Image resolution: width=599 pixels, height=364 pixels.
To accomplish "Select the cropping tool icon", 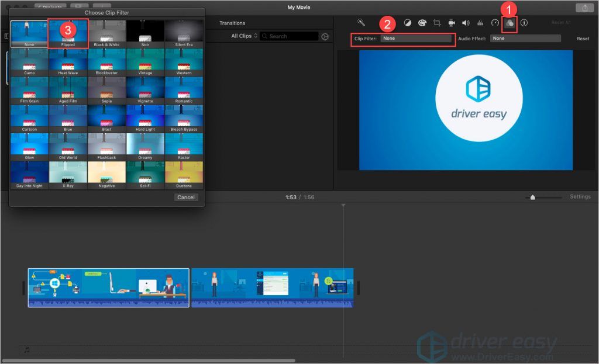I will 437,23.
